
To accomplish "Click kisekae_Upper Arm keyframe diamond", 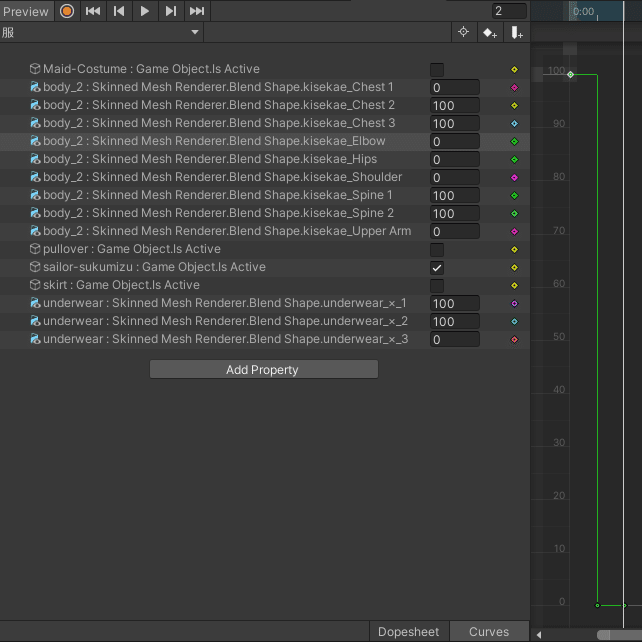I will point(515,232).
